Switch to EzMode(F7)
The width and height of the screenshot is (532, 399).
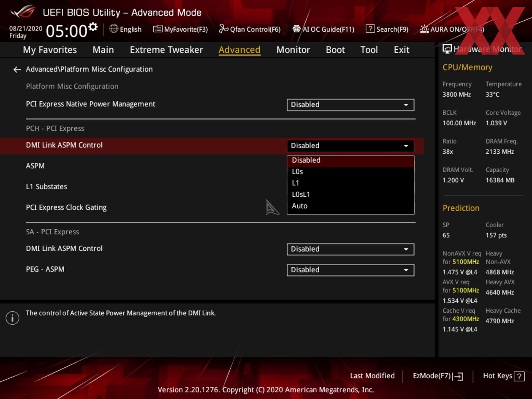438,376
